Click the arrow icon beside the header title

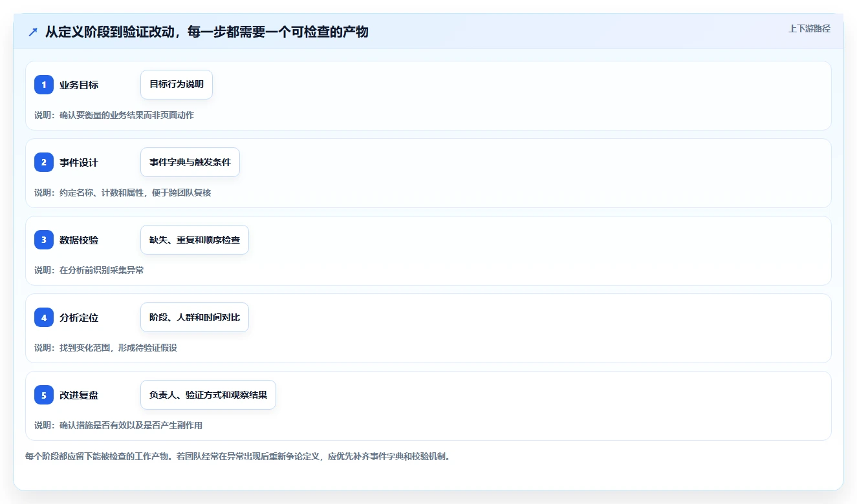coord(33,32)
